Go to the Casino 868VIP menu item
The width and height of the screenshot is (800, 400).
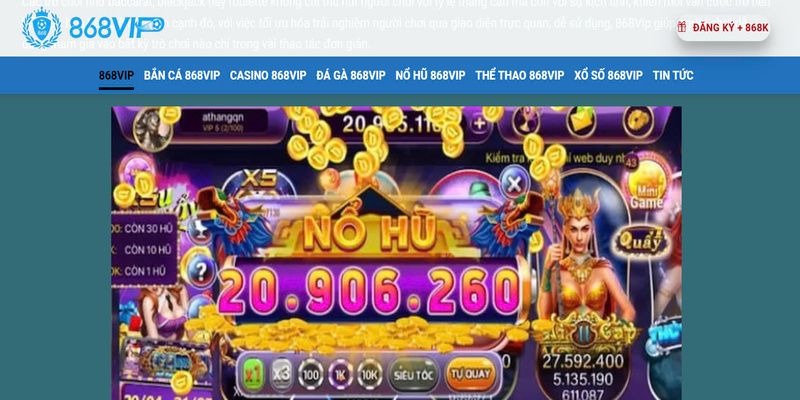tap(268, 76)
